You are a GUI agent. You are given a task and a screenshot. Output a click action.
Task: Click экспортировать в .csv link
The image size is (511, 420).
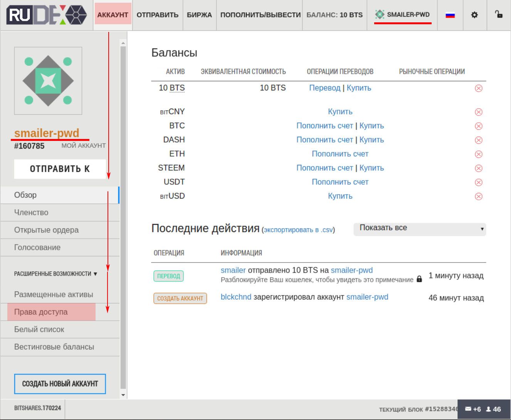click(x=298, y=230)
